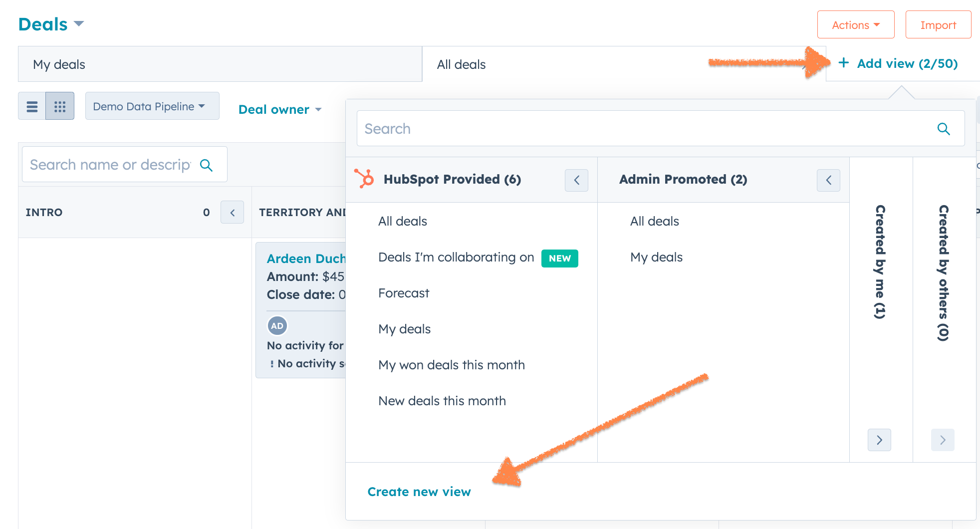This screenshot has height=529, width=980.
Task: Expand the Deal owner filter
Action: pyautogui.click(x=280, y=109)
